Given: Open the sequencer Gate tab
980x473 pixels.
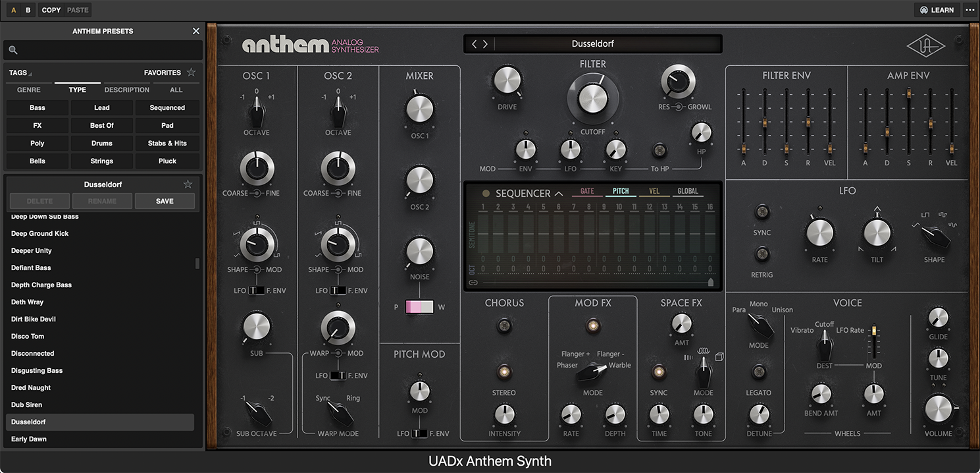Looking at the screenshot, I should coord(587,192).
